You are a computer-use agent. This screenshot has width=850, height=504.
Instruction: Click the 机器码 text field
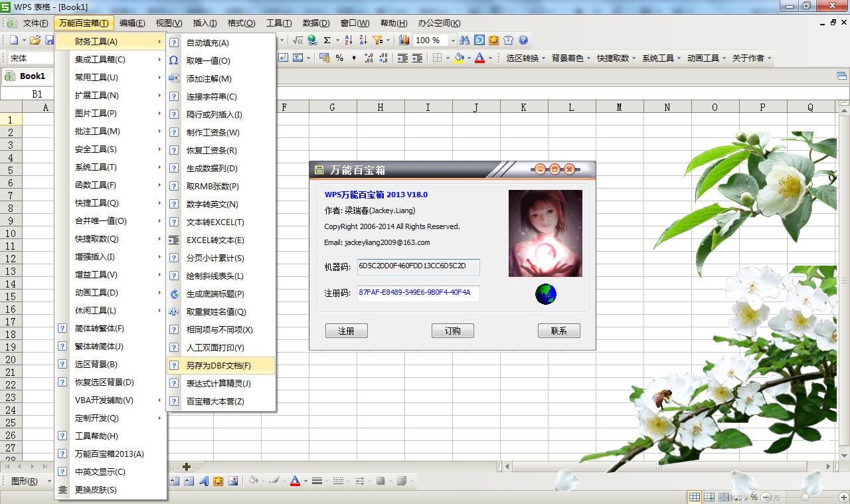(x=418, y=267)
